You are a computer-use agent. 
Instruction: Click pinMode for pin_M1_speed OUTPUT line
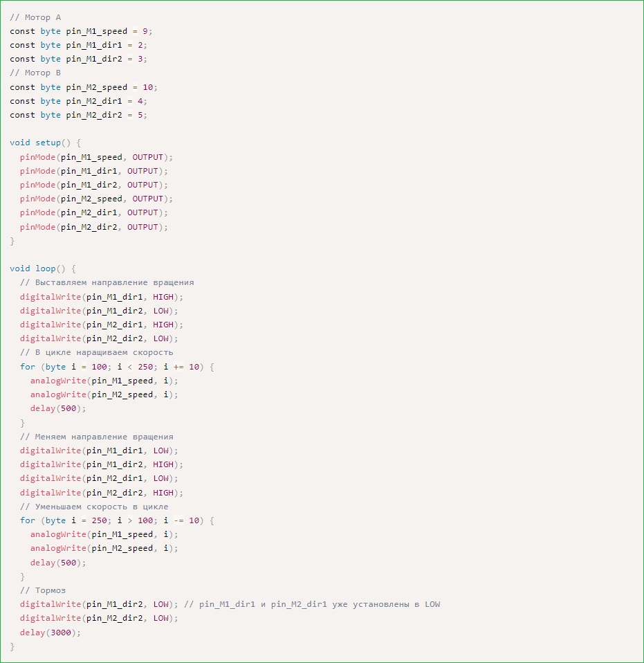tap(96, 157)
